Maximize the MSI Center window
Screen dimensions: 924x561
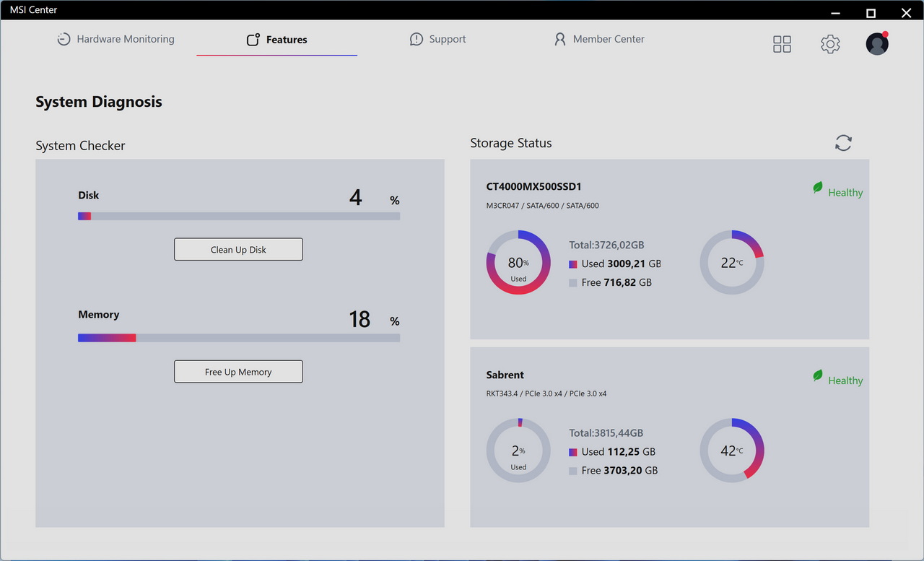click(x=871, y=13)
